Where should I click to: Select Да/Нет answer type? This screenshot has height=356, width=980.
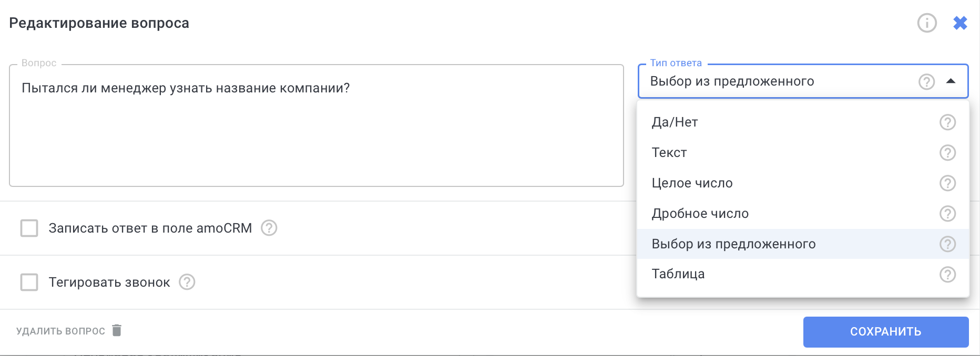(x=675, y=122)
